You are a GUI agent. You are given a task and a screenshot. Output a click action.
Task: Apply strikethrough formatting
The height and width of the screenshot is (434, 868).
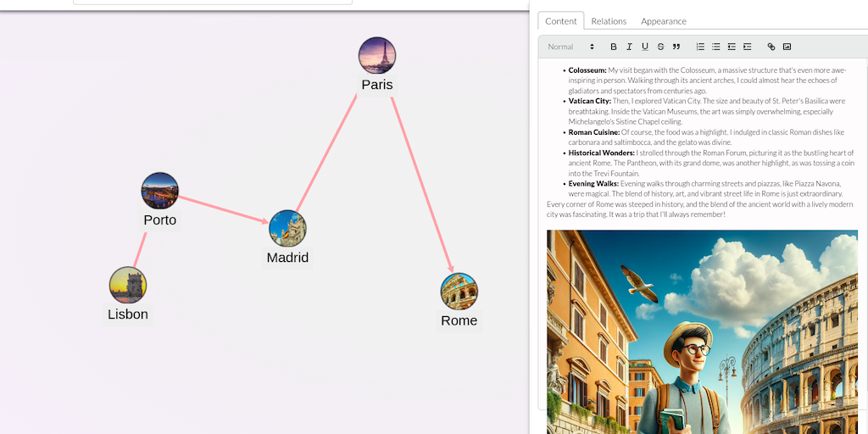tap(660, 47)
